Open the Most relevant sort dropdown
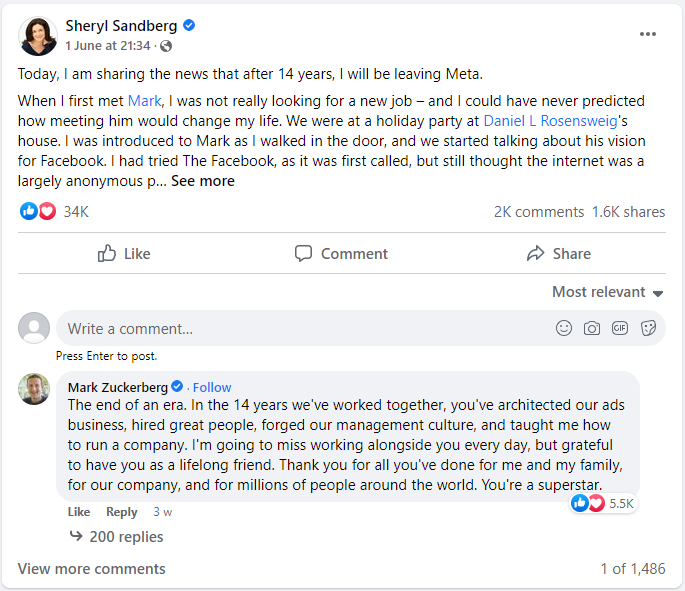This screenshot has height=591, width=685. (608, 292)
